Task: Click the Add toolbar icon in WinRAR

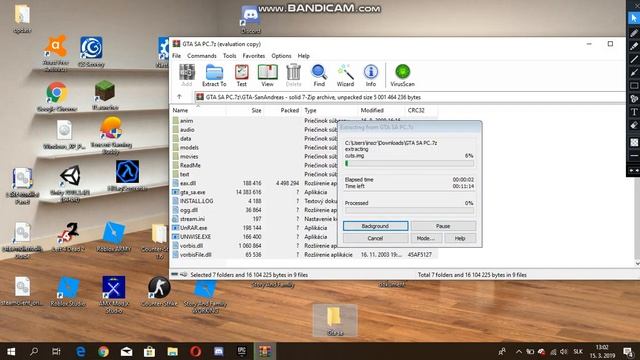Action: [x=187, y=75]
